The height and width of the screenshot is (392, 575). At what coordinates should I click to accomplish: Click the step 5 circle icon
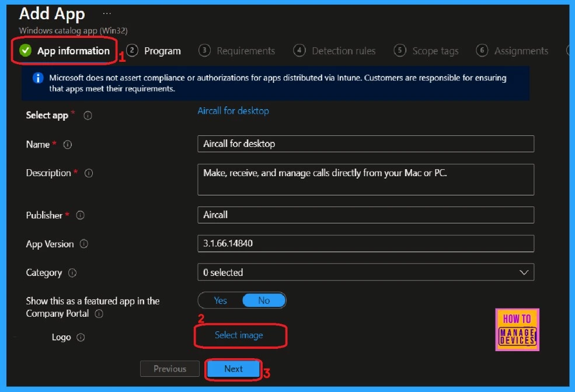point(400,50)
